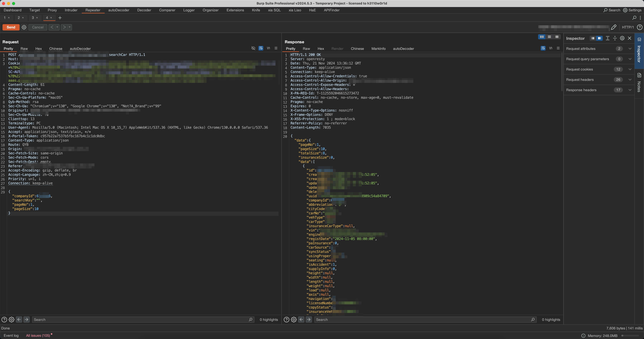Select Raw view in Request panel
Image resolution: width=644 pixels, height=339 pixels.
click(x=24, y=49)
